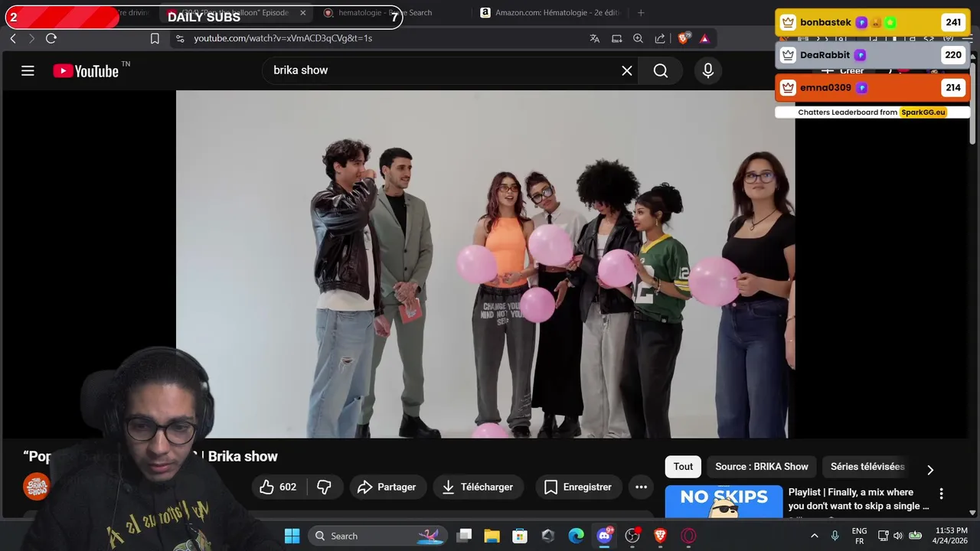Like the video with thumbs up
Viewport: 980px width, 551px height.
click(x=278, y=487)
